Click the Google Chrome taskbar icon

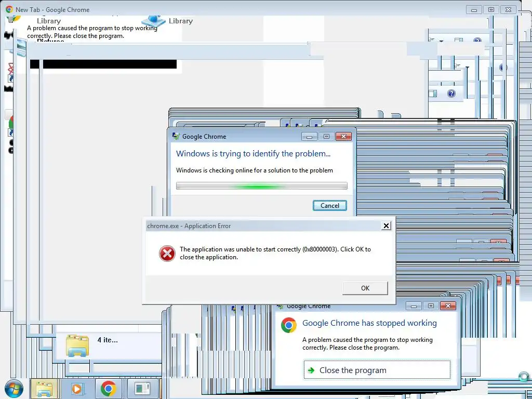click(x=108, y=389)
